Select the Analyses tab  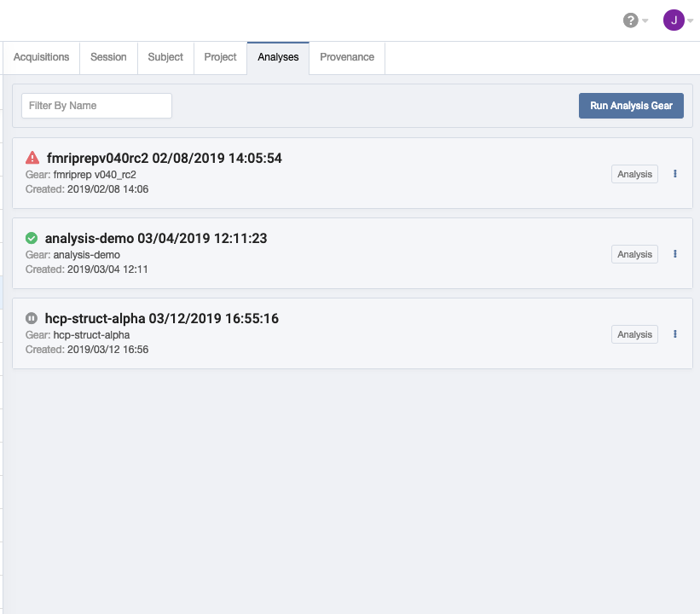click(278, 58)
